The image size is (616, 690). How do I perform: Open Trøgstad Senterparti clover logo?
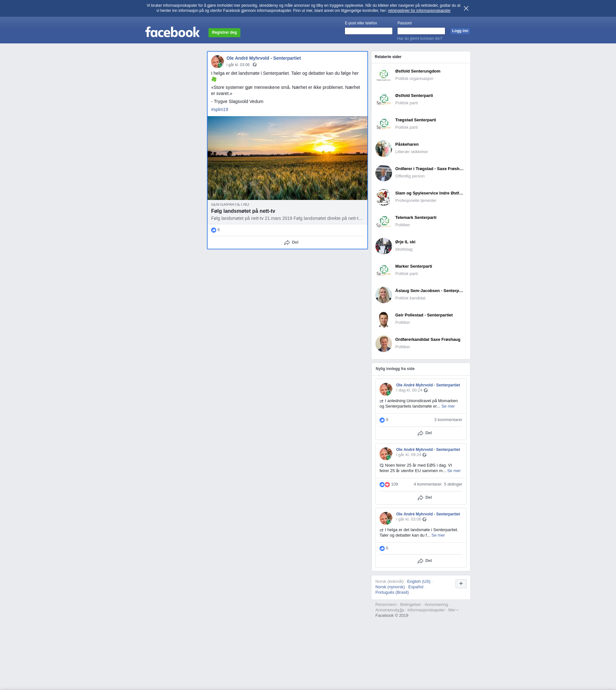(383, 124)
